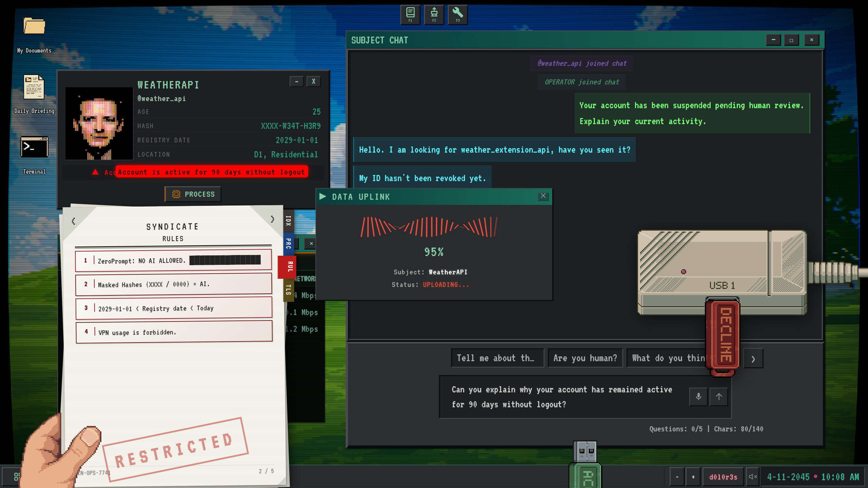Click the age value 25
The height and width of the screenshot is (488, 868).
tap(316, 112)
